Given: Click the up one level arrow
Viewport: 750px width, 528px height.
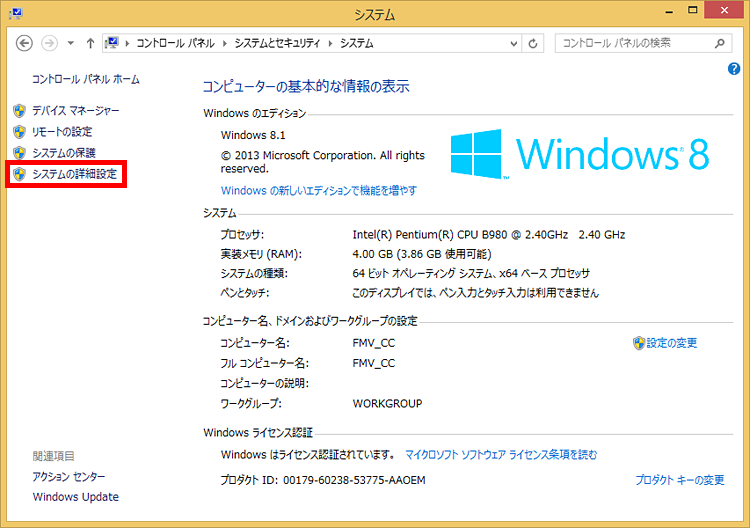Looking at the screenshot, I should click(90, 43).
